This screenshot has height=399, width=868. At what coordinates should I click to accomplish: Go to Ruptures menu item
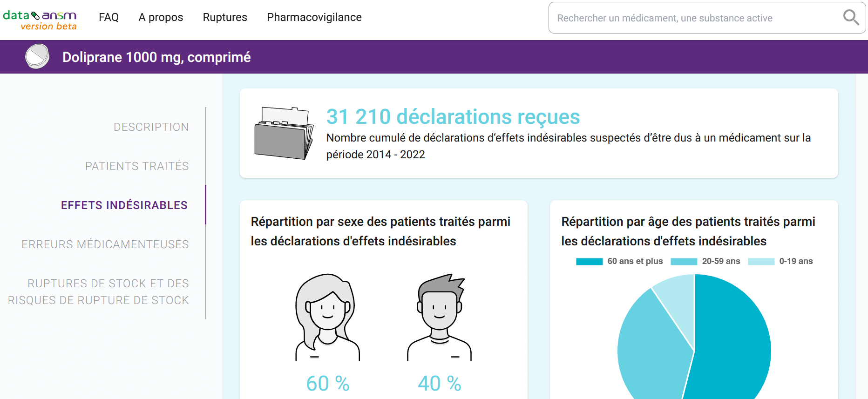(x=225, y=17)
